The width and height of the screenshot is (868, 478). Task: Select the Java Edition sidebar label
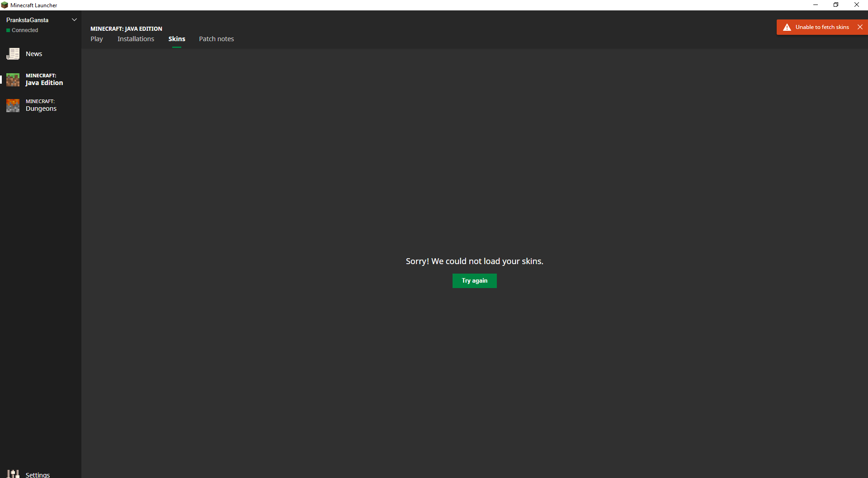(44, 80)
